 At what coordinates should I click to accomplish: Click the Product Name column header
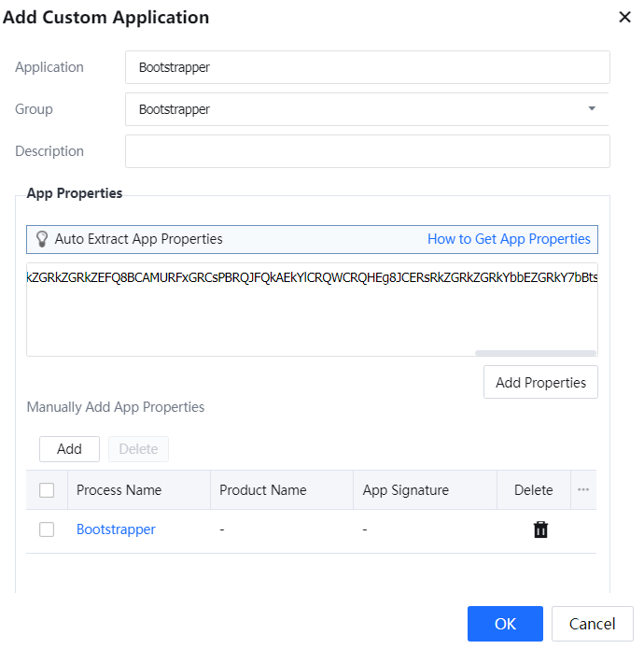pos(262,490)
